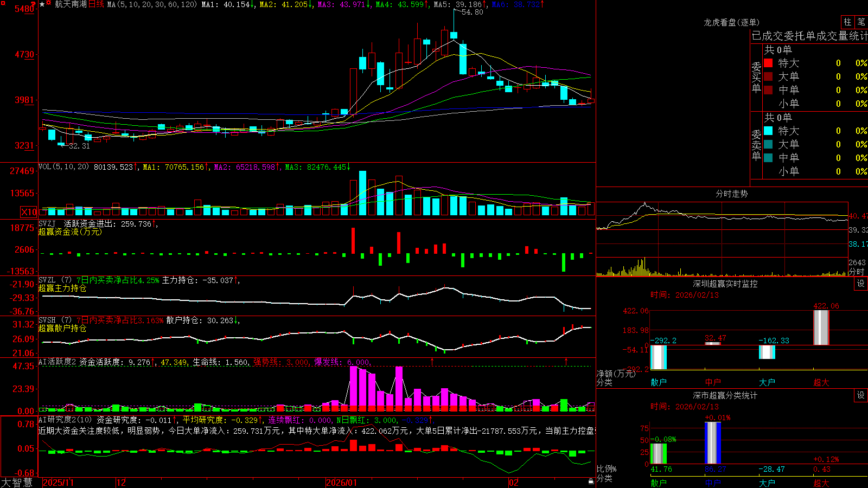The height and width of the screenshot is (488, 868).
Task: Click the bright red 特大 buy-order swatch
Action: point(768,63)
